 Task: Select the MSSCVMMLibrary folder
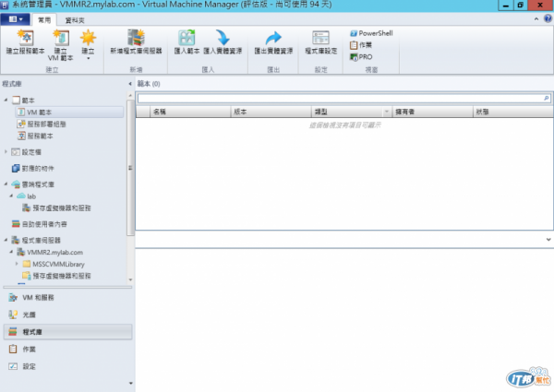pos(54,264)
